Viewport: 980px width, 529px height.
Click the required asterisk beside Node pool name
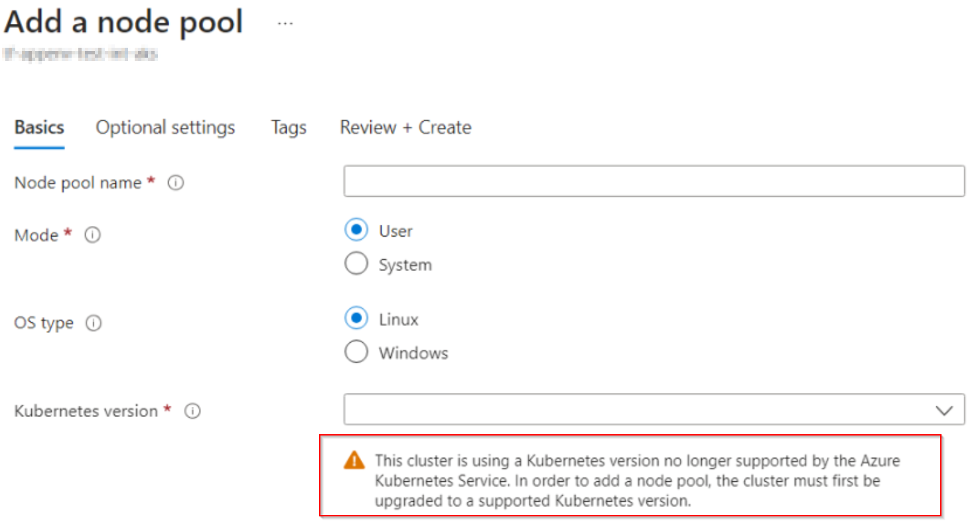tap(151, 180)
